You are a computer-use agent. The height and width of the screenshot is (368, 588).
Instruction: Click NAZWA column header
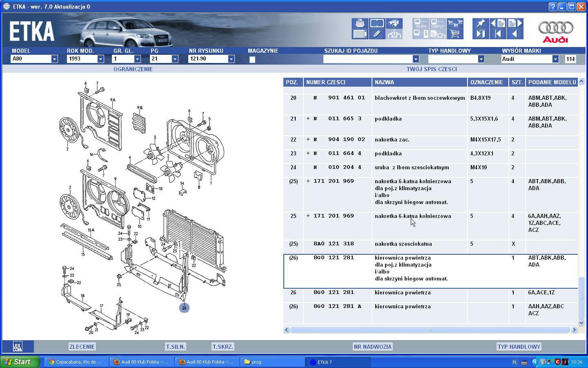[419, 82]
